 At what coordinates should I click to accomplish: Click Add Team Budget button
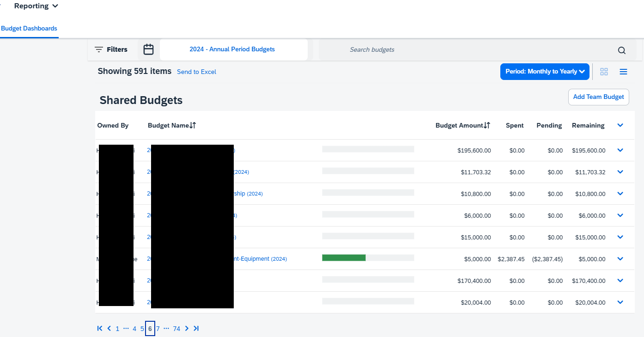[x=598, y=97]
